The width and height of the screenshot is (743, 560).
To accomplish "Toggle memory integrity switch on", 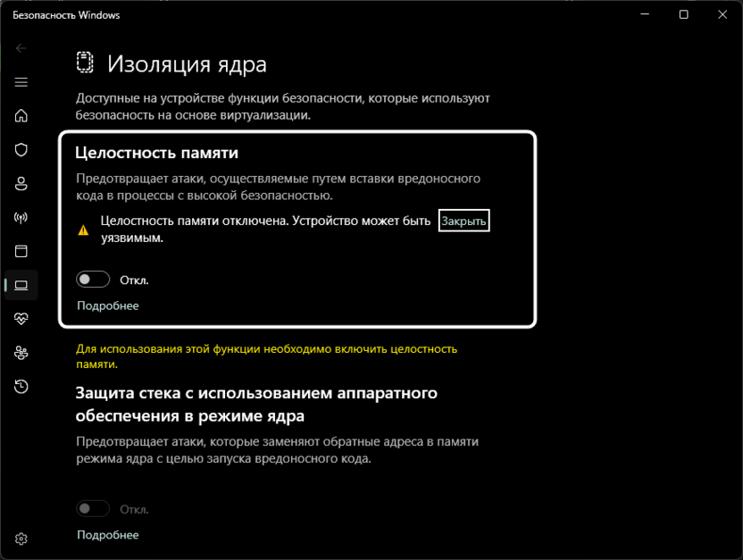I will coord(93,280).
